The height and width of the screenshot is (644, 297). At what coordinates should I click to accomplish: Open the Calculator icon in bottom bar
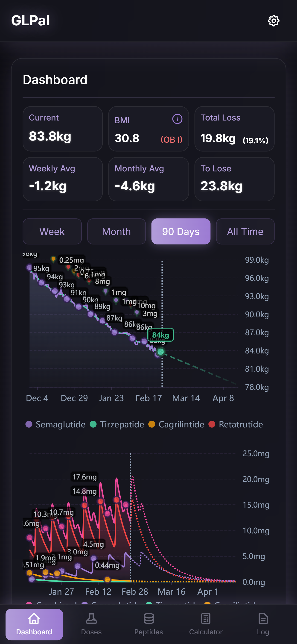206,619
